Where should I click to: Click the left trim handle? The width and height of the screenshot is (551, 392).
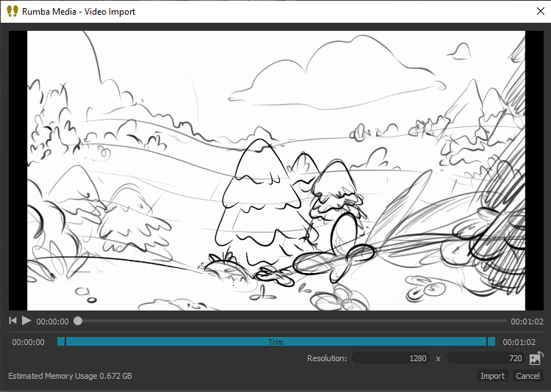pyautogui.click(x=61, y=341)
